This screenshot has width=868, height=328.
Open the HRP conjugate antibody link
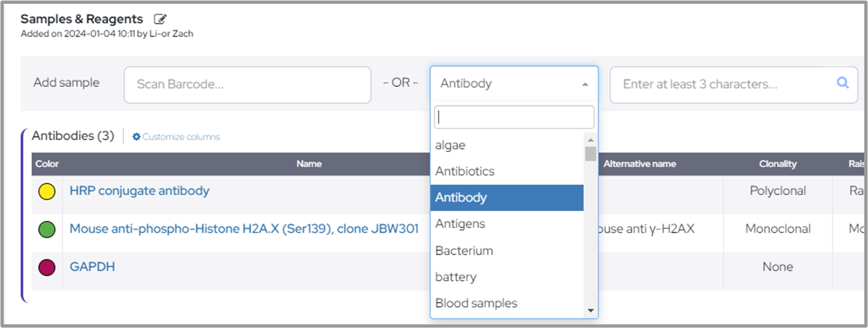pos(139,191)
